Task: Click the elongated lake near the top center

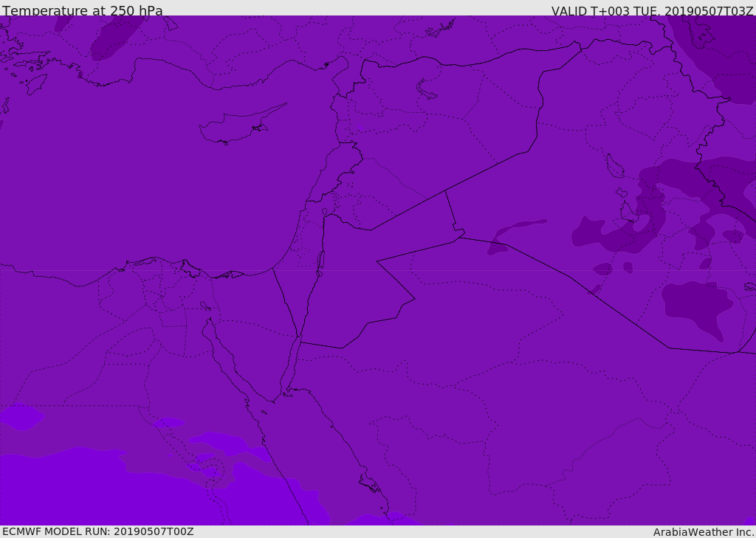Action: [427, 89]
